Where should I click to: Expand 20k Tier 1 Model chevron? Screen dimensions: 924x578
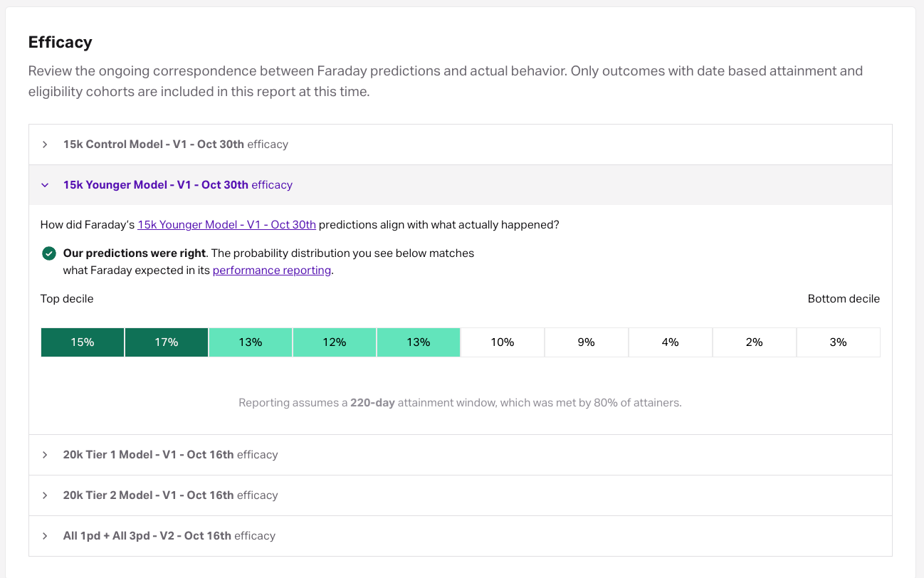(x=45, y=455)
